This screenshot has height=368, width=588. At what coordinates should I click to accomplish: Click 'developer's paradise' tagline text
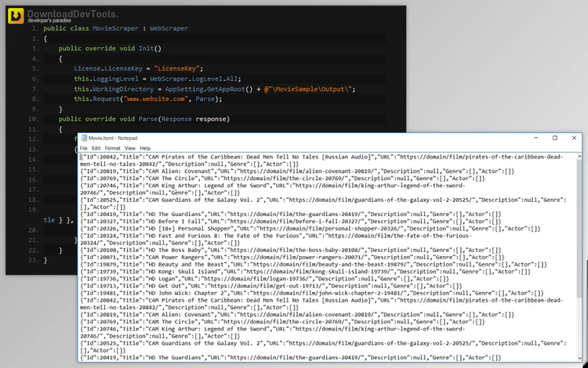49,20
